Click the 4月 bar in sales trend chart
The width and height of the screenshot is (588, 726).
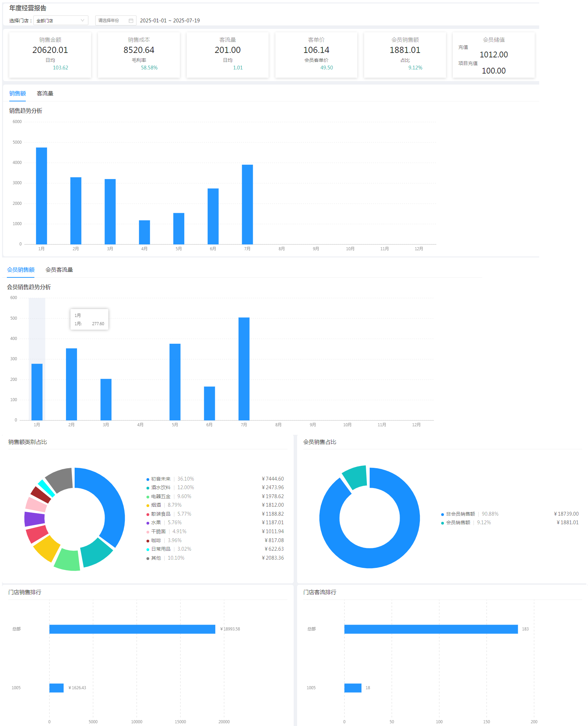(144, 232)
